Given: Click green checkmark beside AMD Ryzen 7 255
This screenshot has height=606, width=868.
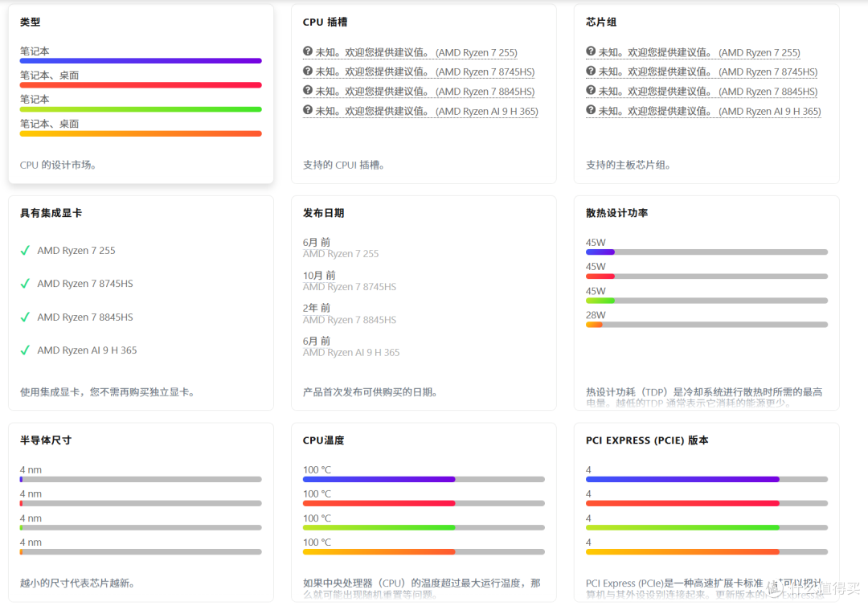Looking at the screenshot, I should (x=25, y=251).
